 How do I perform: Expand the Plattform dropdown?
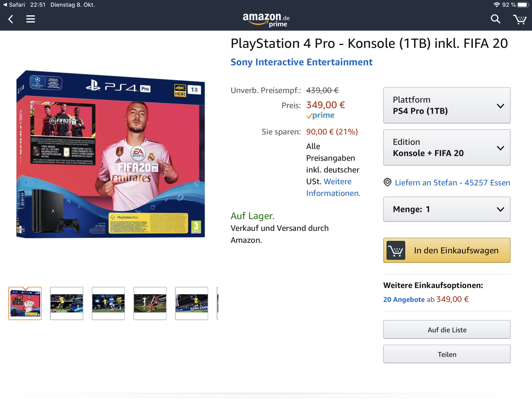point(446,105)
